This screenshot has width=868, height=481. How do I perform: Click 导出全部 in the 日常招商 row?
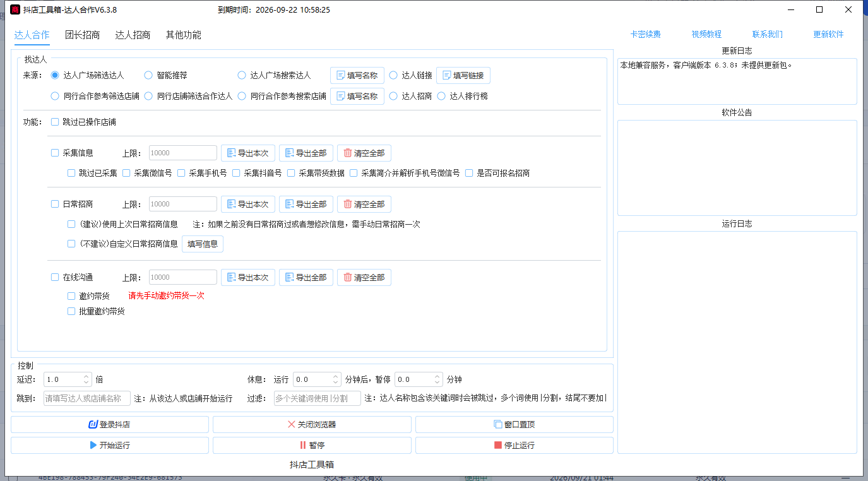click(x=306, y=204)
